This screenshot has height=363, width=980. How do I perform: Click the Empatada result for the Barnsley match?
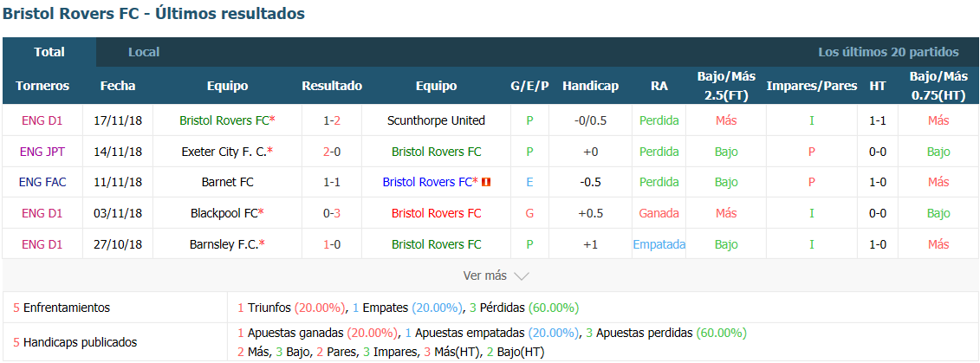pyautogui.click(x=659, y=244)
